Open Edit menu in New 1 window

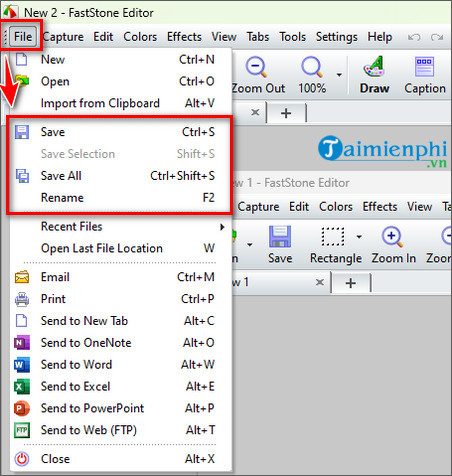click(x=299, y=207)
